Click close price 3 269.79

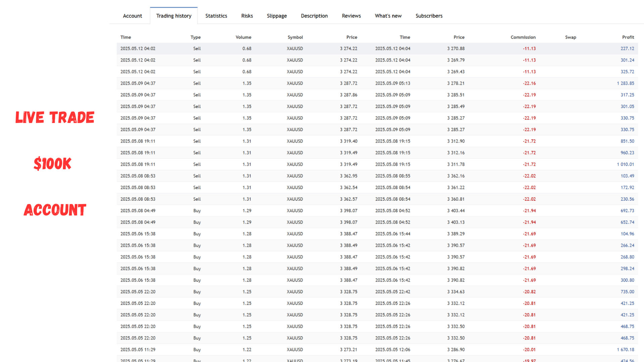456,60
